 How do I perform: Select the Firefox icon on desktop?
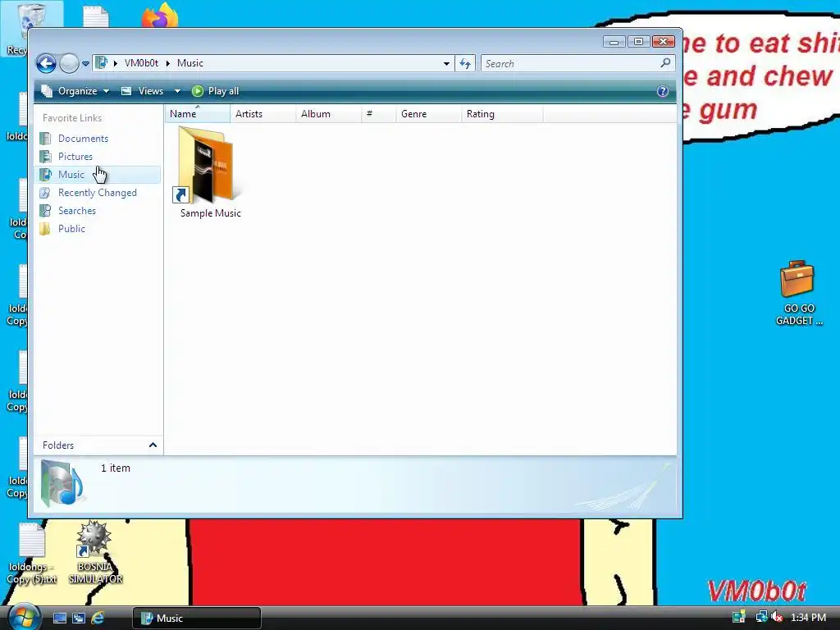(160, 15)
